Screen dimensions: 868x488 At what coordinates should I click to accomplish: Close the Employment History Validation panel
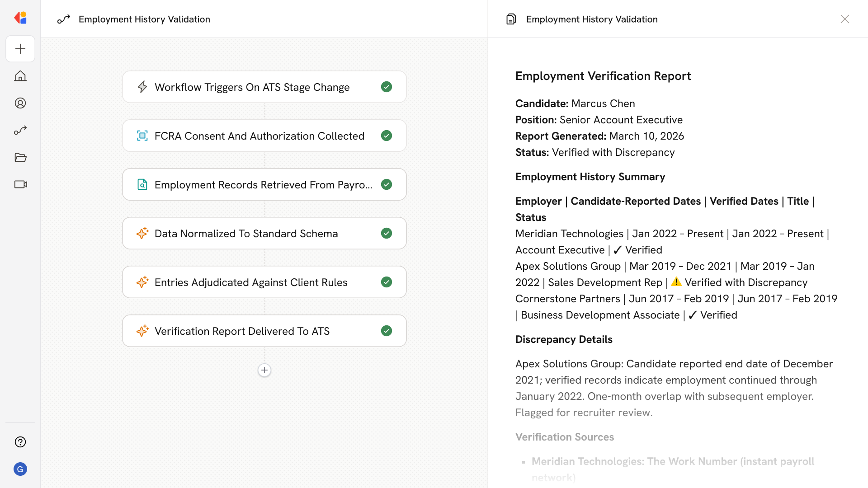844,19
